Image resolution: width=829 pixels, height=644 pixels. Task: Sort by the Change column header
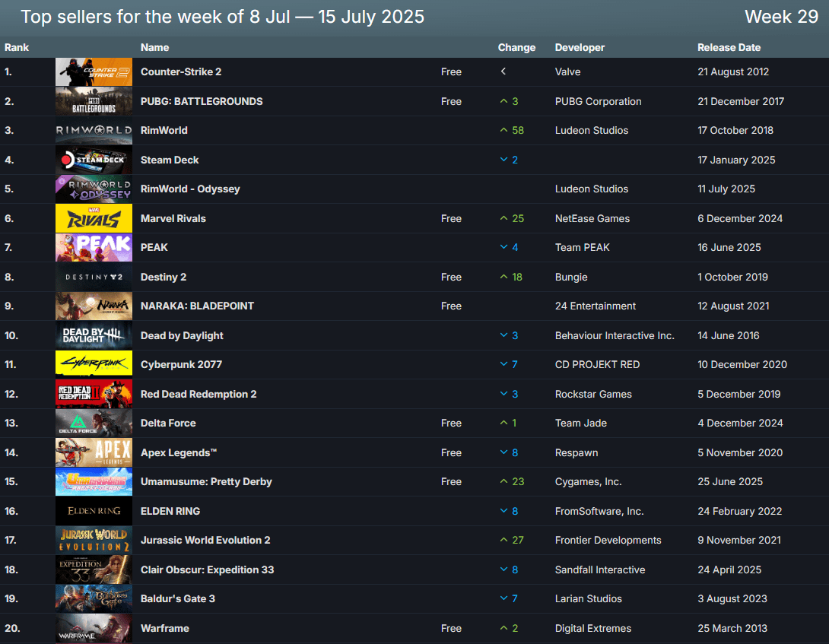pyautogui.click(x=516, y=48)
